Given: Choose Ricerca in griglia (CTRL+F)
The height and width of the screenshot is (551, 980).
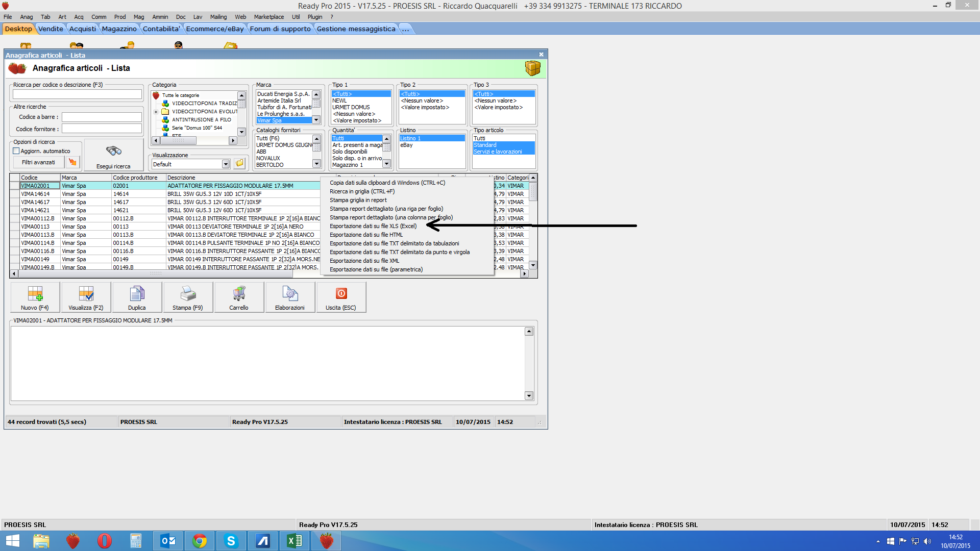Looking at the screenshot, I should pyautogui.click(x=362, y=191).
